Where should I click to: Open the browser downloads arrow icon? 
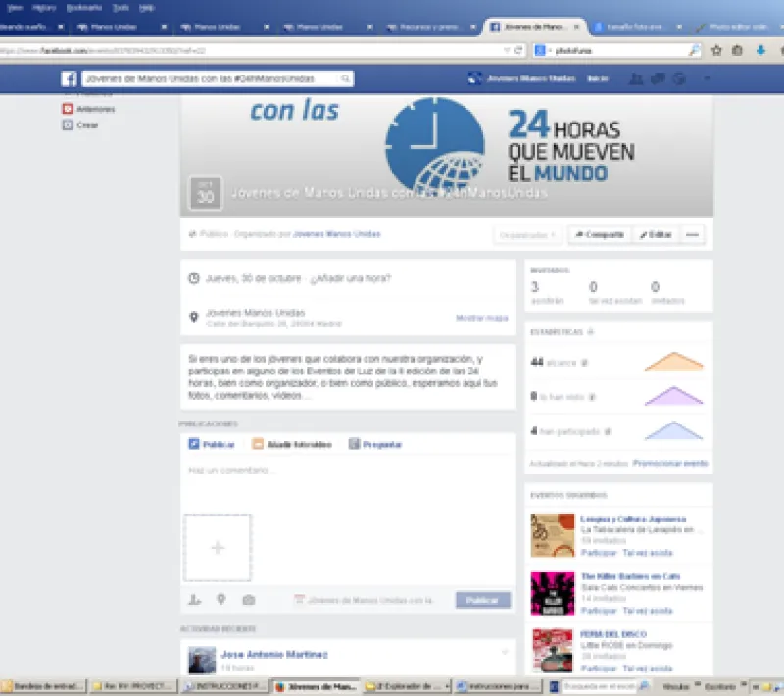tap(760, 50)
